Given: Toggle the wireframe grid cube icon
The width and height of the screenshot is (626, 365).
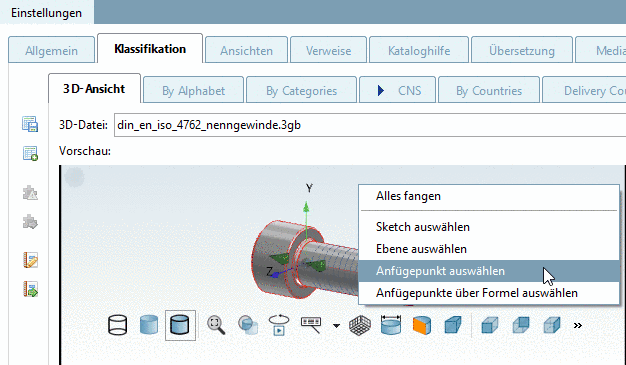Looking at the screenshot, I should pyautogui.click(x=360, y=325).
